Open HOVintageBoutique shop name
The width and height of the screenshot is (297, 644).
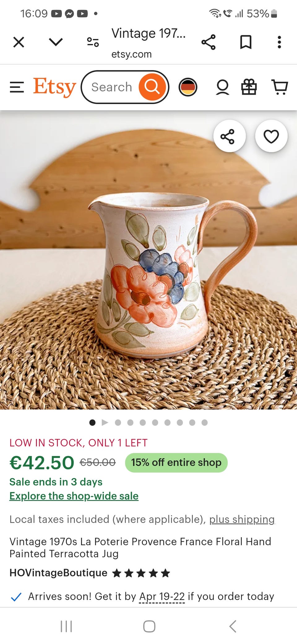[x=58, y=573]
